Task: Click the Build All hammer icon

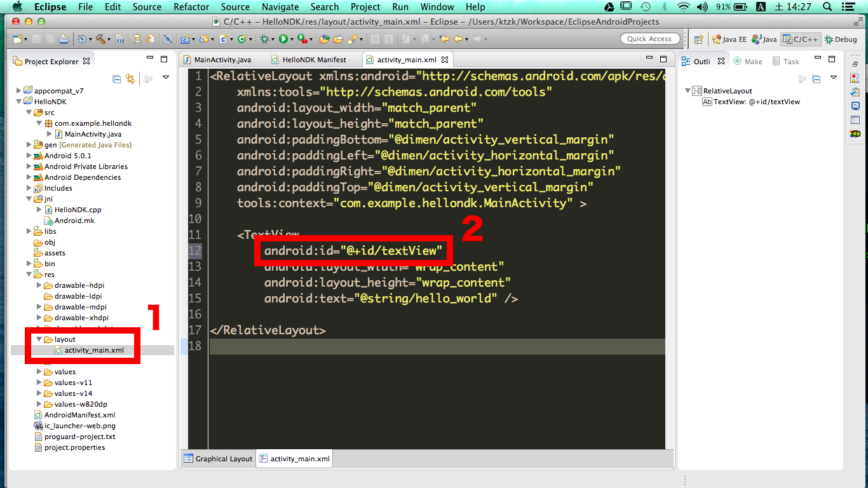Action: 100,39
